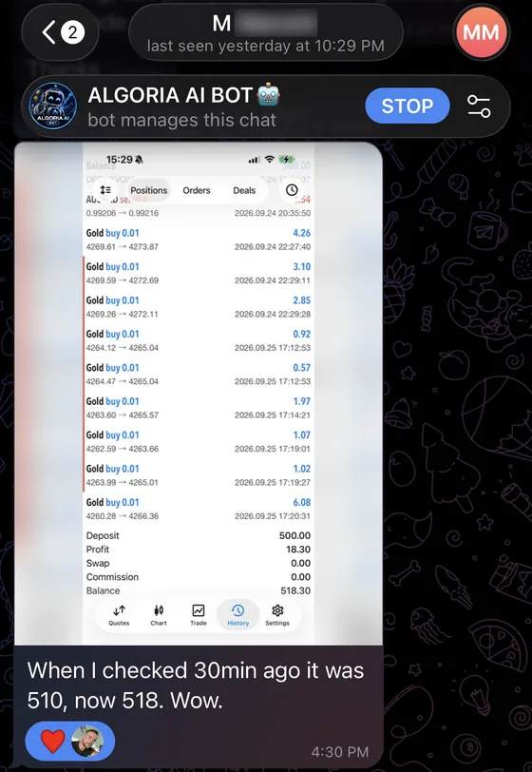Tap the Trade icon in bottom bar
This screenshot has width=532, height=772.
(199, 615)
